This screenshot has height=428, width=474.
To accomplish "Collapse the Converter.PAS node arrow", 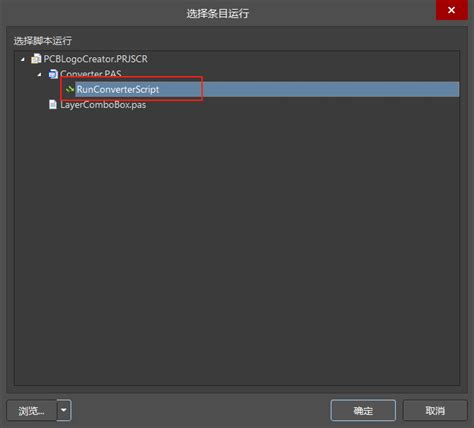I will click(39, 75).
